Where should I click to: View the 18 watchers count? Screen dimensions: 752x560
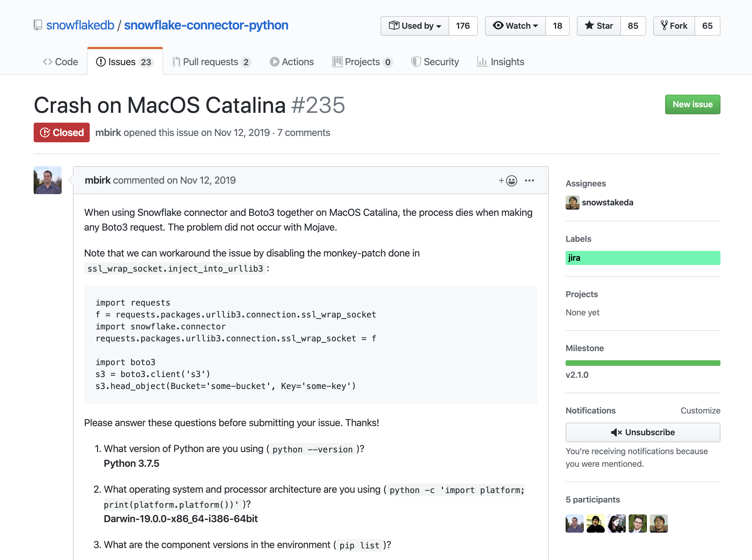(x=558, y=26)
